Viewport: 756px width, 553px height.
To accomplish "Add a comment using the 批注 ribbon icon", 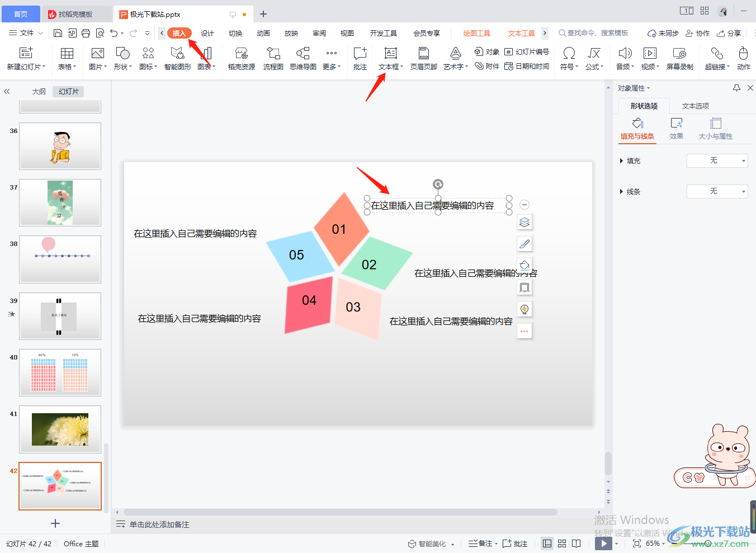I will (x=360, y=53).
